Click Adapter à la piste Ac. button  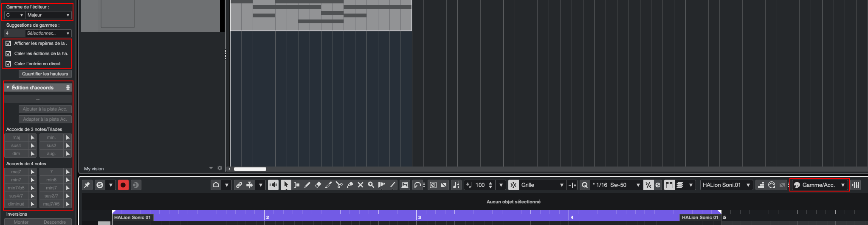pos(45,119)
